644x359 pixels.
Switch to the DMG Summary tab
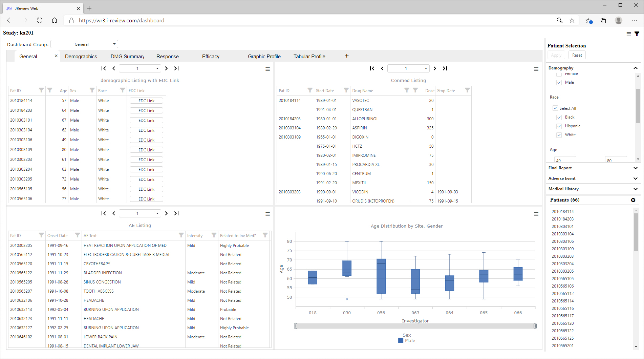pos(127,57)
